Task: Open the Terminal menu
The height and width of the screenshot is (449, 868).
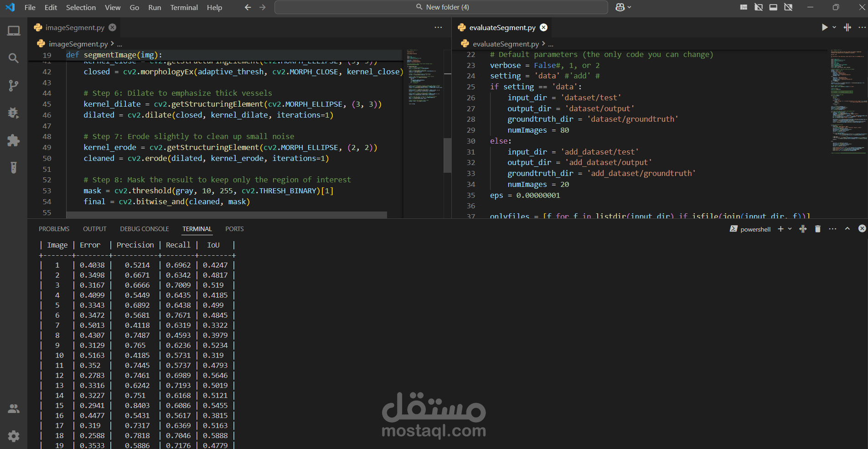Action: pos(184,7)
